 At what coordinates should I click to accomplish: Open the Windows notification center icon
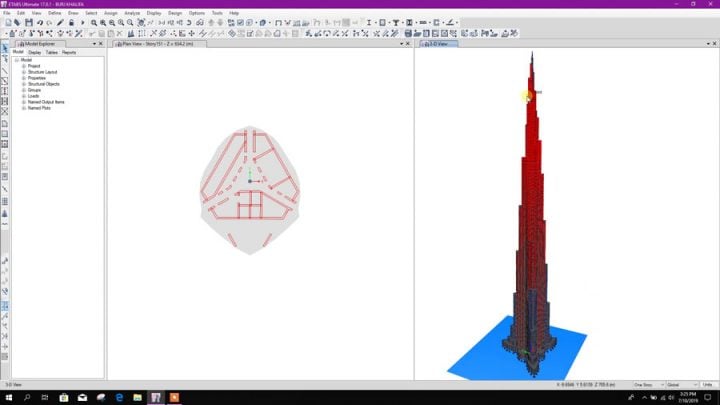point(708,398)
